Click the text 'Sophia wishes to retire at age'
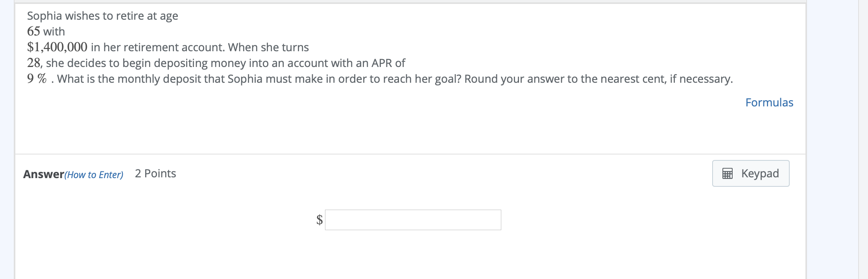Image resolution: width=868 pixels, height=279 pixels. pos(102,16)
